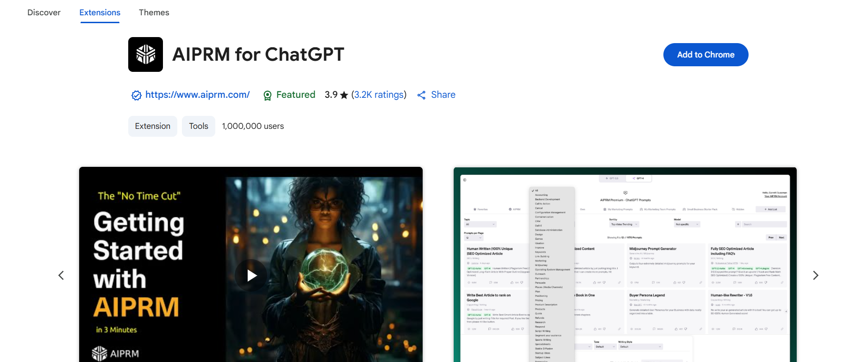Show previous screenshot with left arrow
The width and height of the screenshot is (868, 362).
tap(61, 275)
